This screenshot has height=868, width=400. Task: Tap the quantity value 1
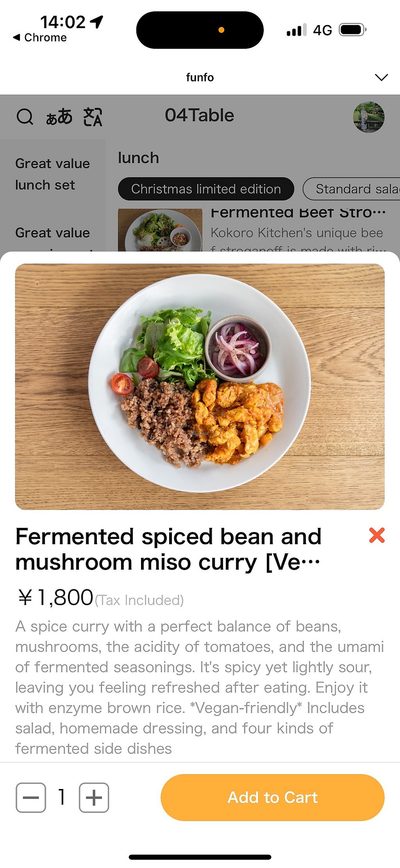[62, 797]
